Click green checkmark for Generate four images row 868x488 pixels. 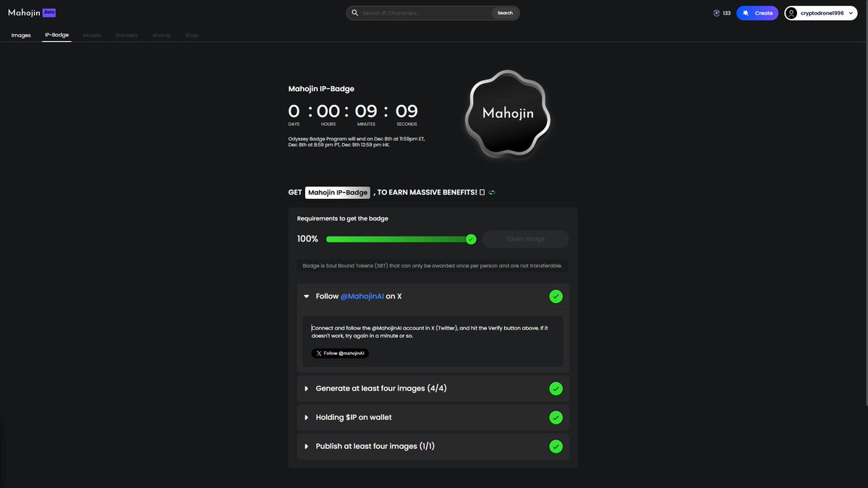[x=556, y=388]
